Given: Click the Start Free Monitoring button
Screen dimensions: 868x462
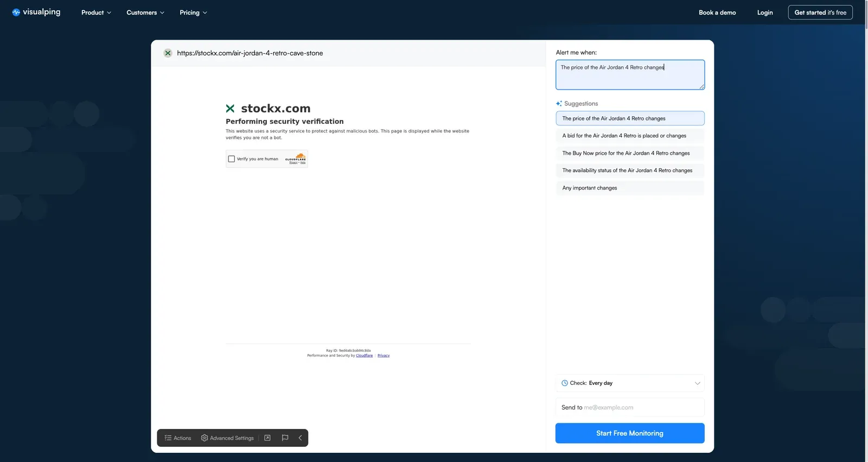Looking at the screenshot, I should (630, 433).
